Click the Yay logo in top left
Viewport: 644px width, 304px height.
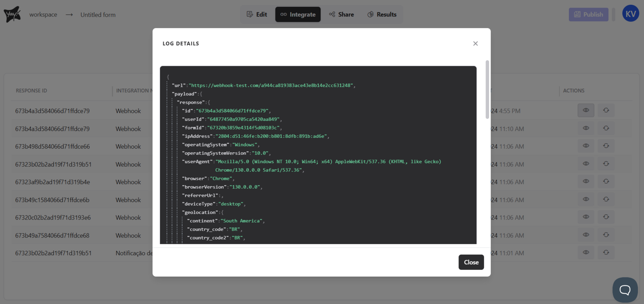[12, 14]
